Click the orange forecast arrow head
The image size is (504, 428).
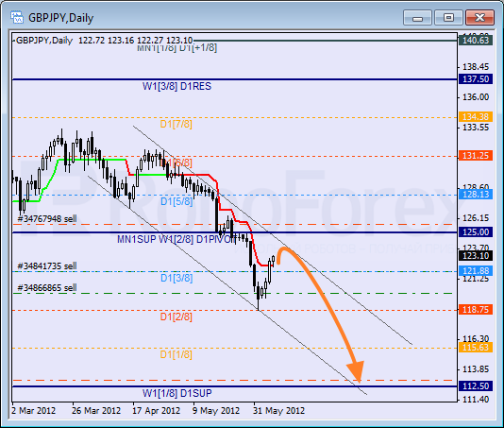pyautogui.click(x=356, y=371)
